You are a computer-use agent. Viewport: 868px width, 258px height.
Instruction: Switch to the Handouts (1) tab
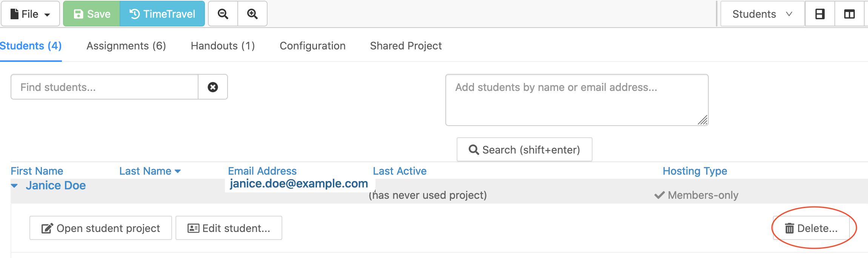223,46
